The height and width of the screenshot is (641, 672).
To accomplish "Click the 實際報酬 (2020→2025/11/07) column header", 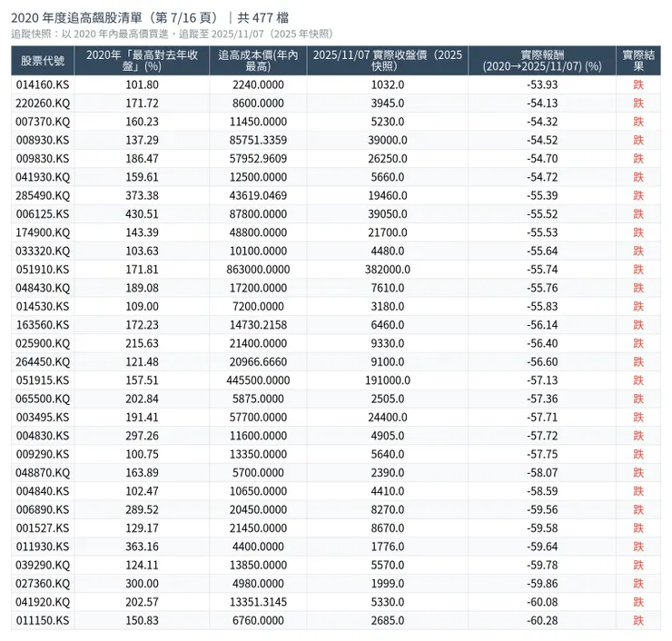I will (542, 61).
